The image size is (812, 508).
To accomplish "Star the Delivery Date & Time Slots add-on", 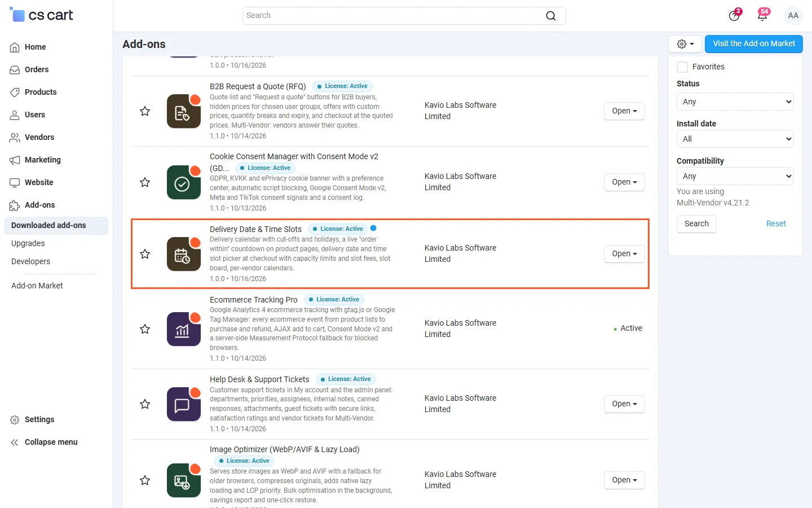I will [145, 254].
